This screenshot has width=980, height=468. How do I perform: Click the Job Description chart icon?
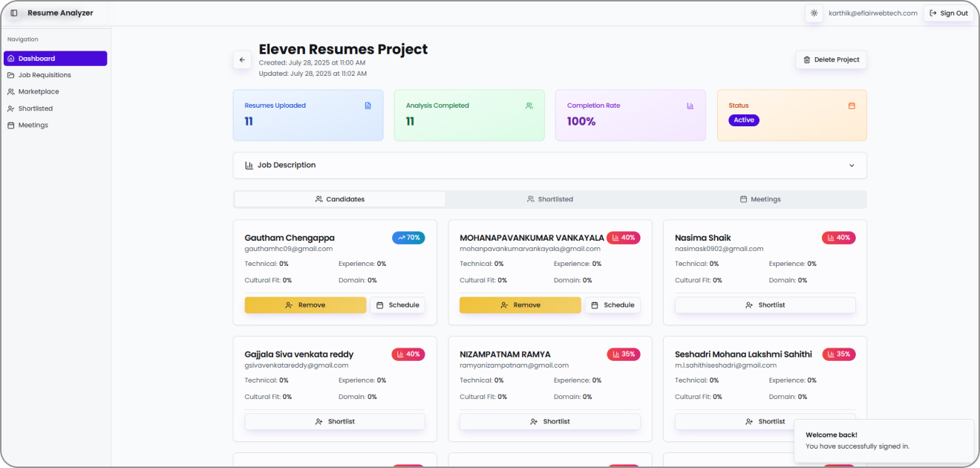(x=249, y=165)
